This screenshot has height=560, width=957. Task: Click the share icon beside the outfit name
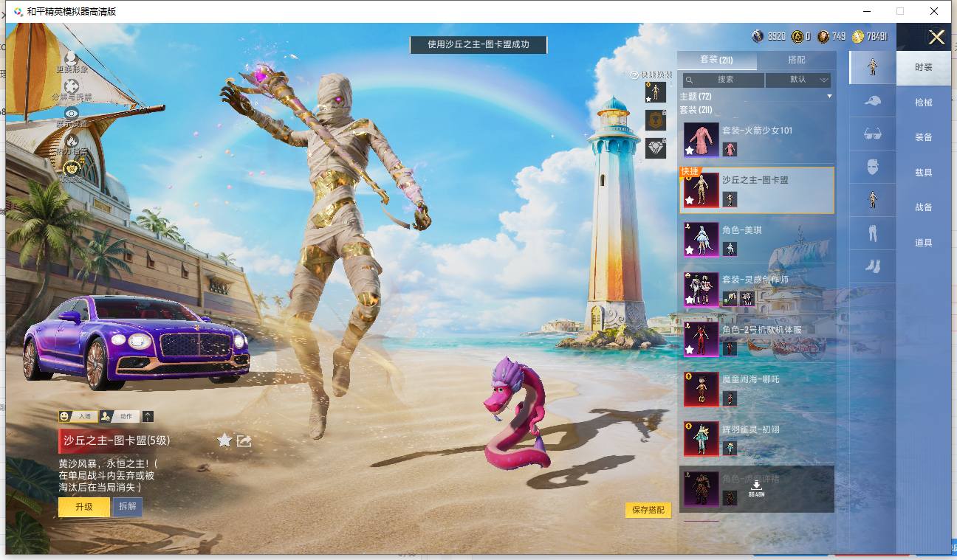(x=244, y=440)
